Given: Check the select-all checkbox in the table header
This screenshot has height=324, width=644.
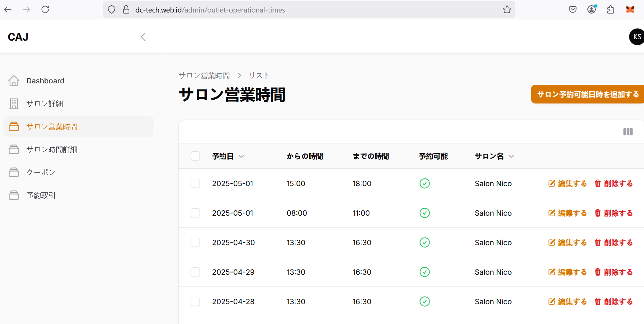Looking at the screenshot, I should (195, 156).
